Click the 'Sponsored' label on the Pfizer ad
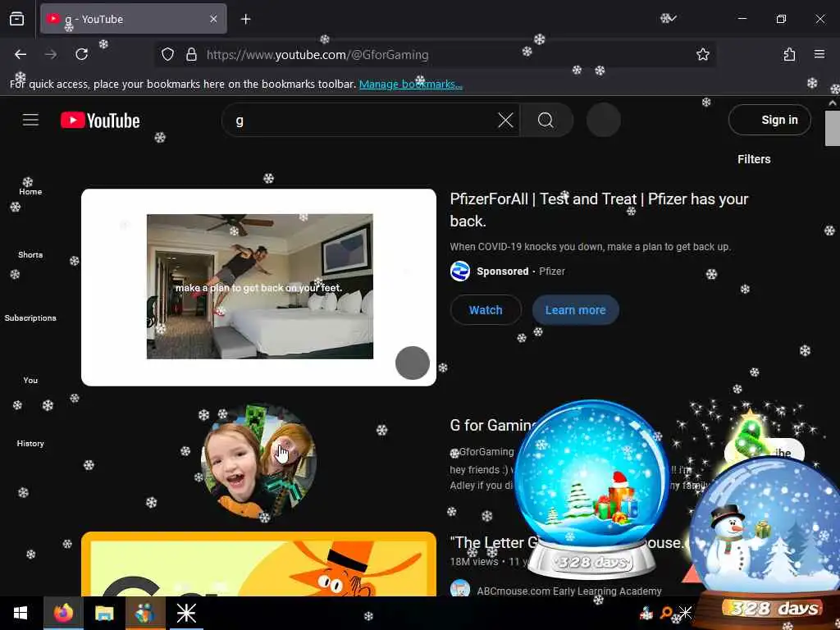The image size is (840, 630). pyautogui.click(x=503, y=271)
